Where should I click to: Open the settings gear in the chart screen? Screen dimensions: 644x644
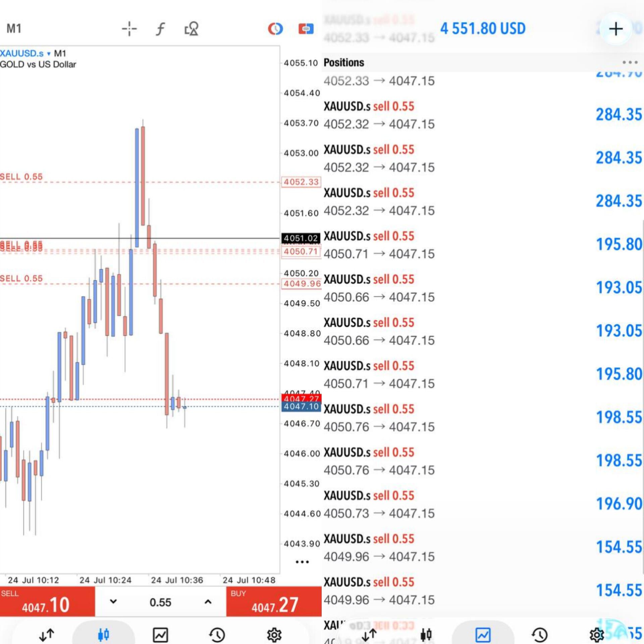274,635
